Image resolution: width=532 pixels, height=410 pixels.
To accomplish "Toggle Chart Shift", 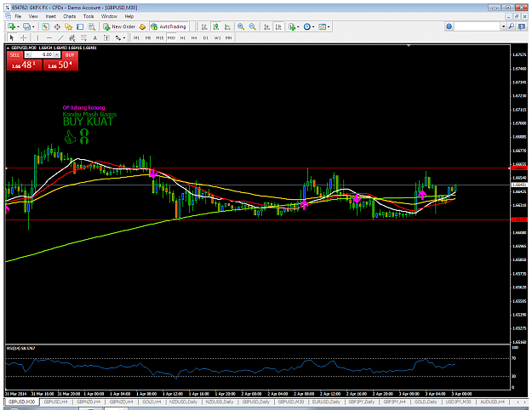I will 278,26.
